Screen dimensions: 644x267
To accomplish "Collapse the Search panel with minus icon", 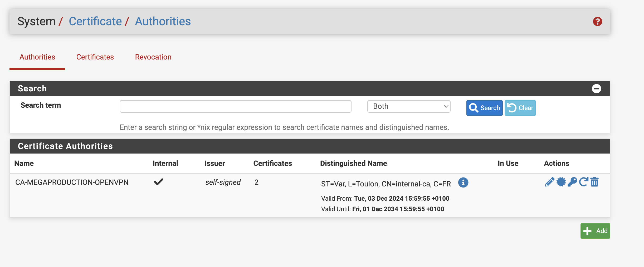I will (x=596, y=88).
